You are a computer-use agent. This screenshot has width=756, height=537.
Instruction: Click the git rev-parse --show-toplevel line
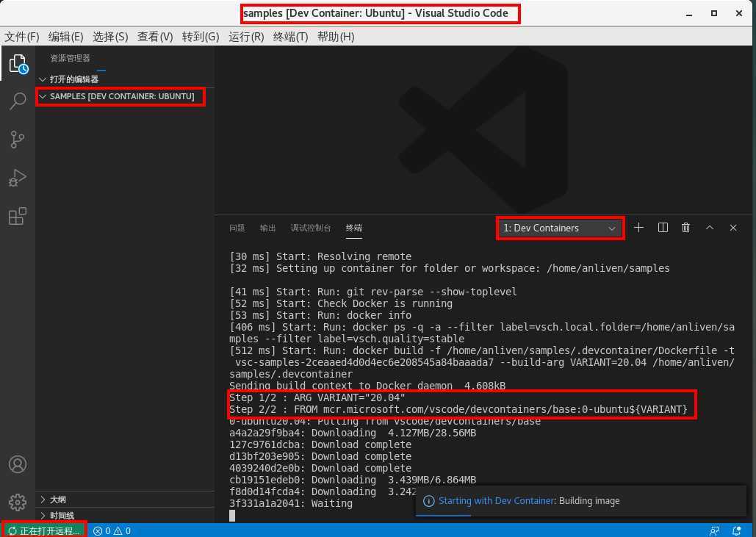(x=373, y=292)
